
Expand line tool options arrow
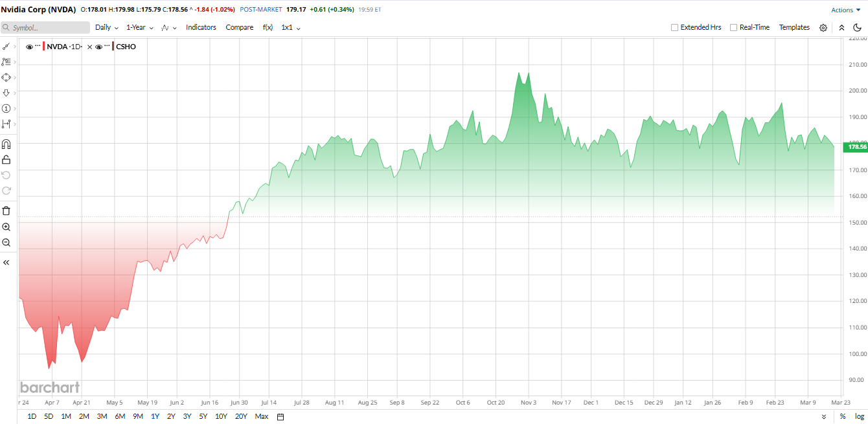[15, 47]
